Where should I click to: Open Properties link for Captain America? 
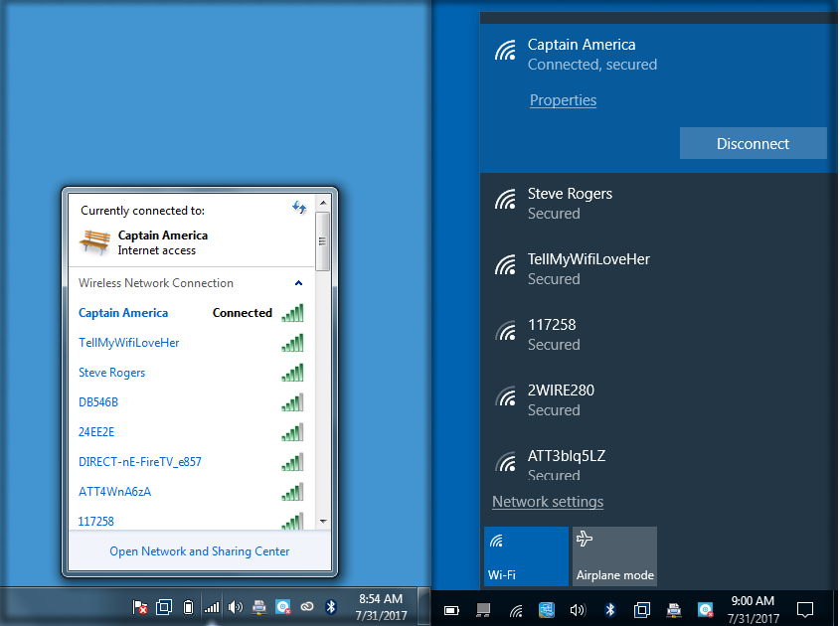(x=563, y=100)
